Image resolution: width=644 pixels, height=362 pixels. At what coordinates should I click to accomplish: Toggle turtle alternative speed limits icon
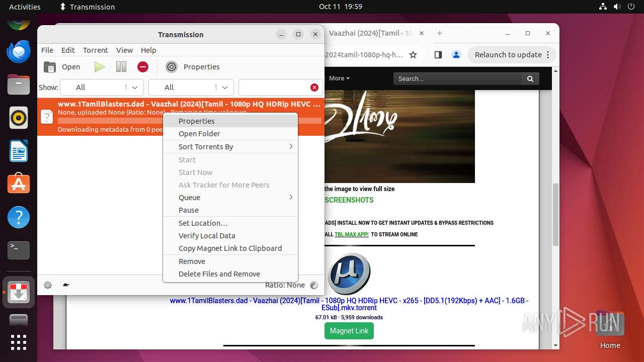pyautogui.click(x=66, y=285)
